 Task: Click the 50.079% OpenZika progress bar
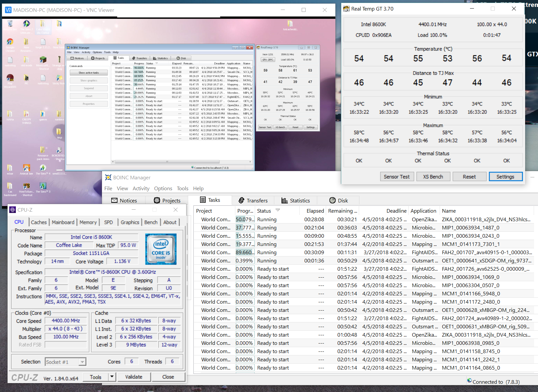(245, 219)
